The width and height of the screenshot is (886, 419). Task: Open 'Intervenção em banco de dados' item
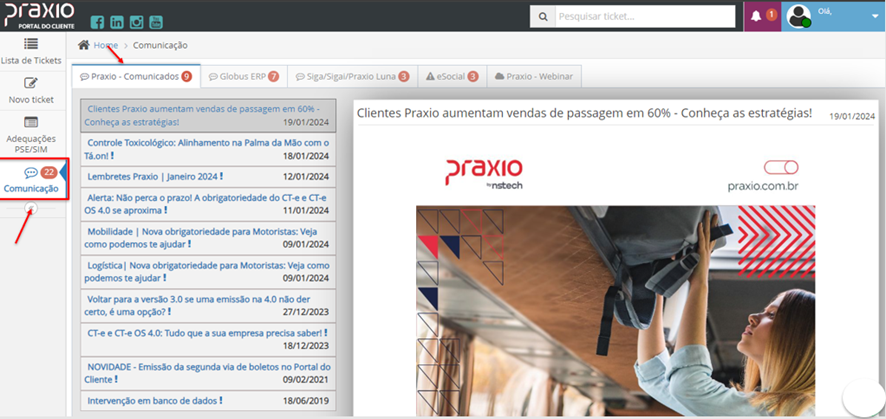coord(208,400)
